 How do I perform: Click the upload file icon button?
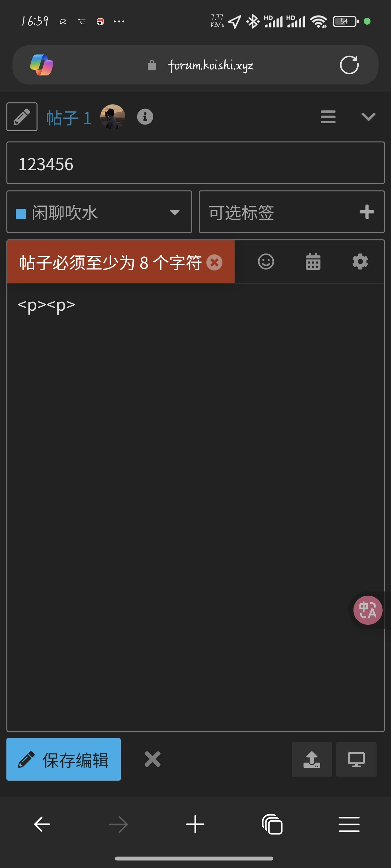312,759
